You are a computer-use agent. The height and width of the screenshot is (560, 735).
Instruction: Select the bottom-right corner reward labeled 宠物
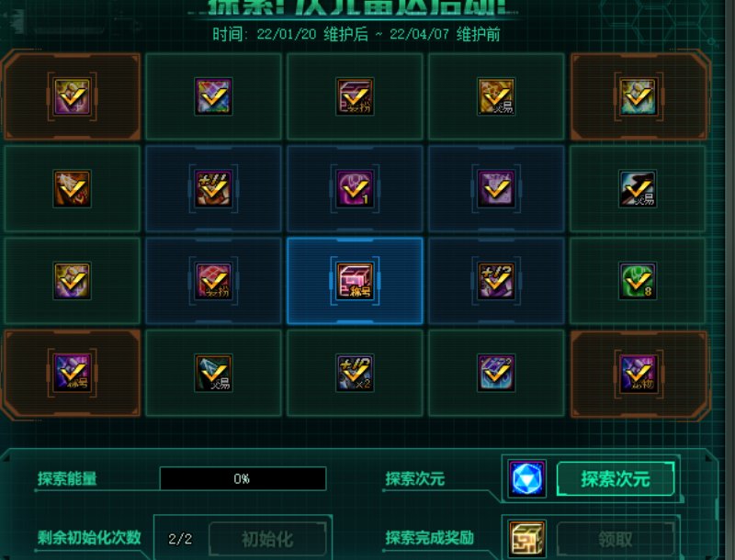(638, 373)
